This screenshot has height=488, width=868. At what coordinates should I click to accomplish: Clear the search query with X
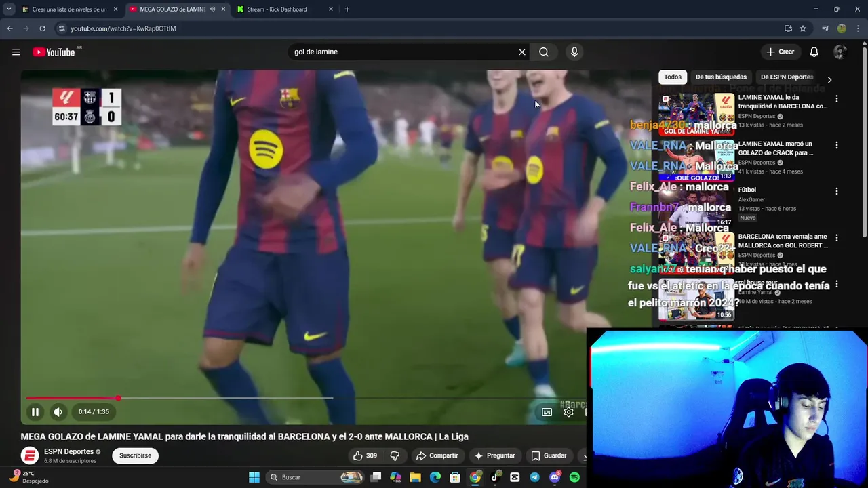click(522, 52)
